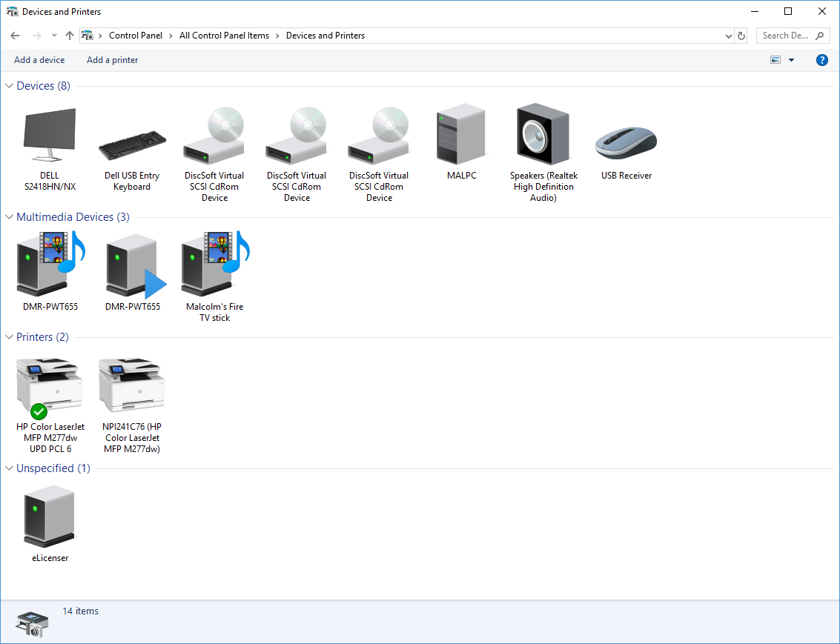The width and height of the screenshot is (840, 644).
Task: Collapse the Multimedia Devices (3) group
Action: (9, 217)
